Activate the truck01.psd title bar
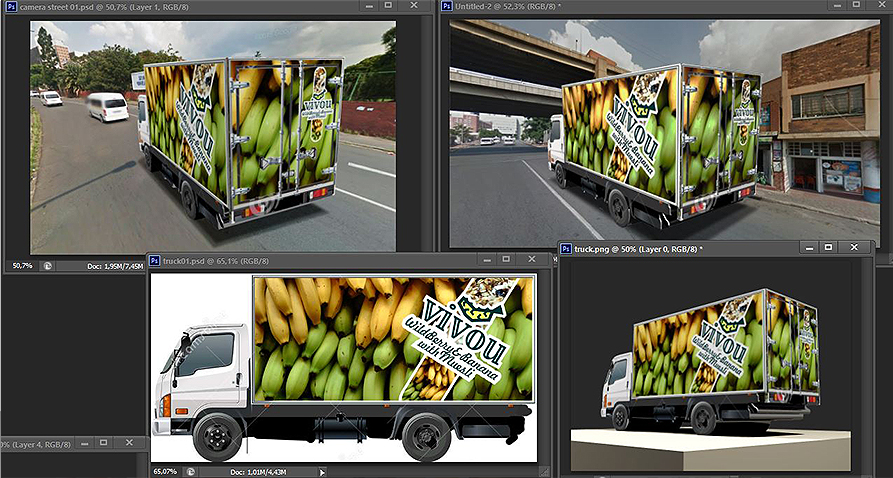The width and height of the screenshot is (893, 478). (350, 261)
